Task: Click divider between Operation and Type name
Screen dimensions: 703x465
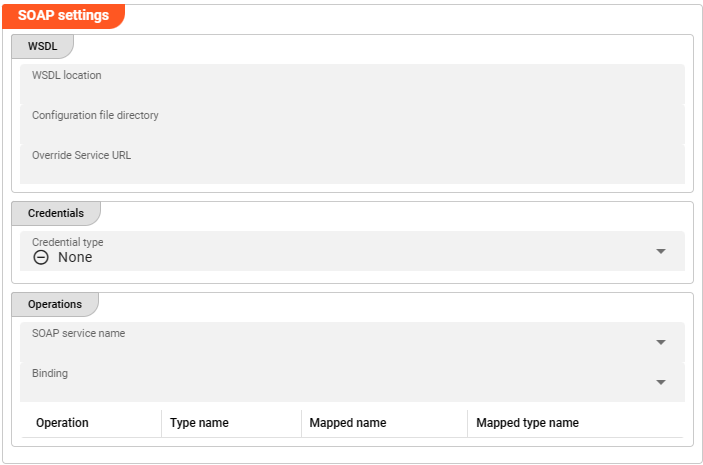Action: tap(161, 423)
